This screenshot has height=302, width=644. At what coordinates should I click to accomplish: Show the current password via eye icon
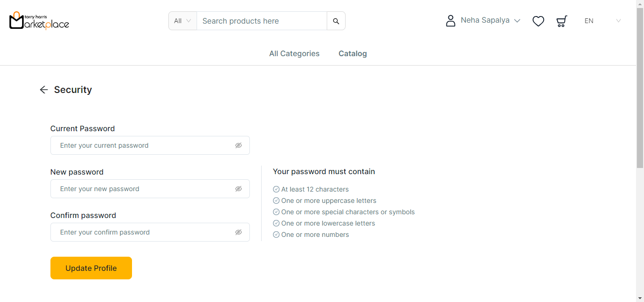pyautogui.click(x=239, y=145)
